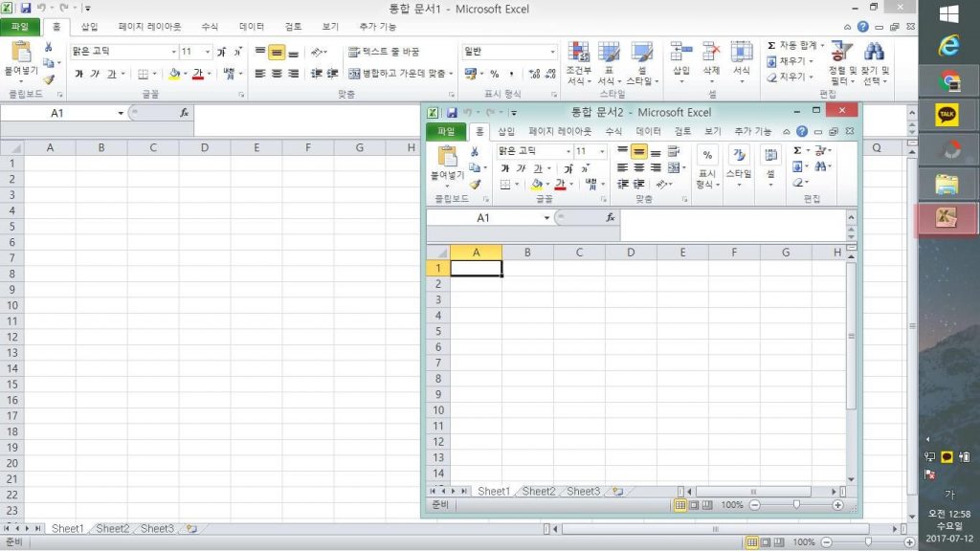Open font size dropdown in 통합 문서2
This screenshot has height=551, width=980.
[x=602, y=151]
